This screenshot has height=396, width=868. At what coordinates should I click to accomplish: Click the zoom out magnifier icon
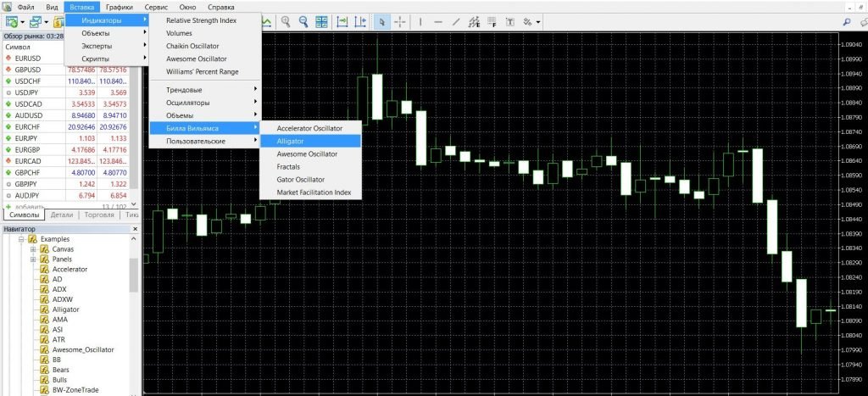click(x=303, y=21)
